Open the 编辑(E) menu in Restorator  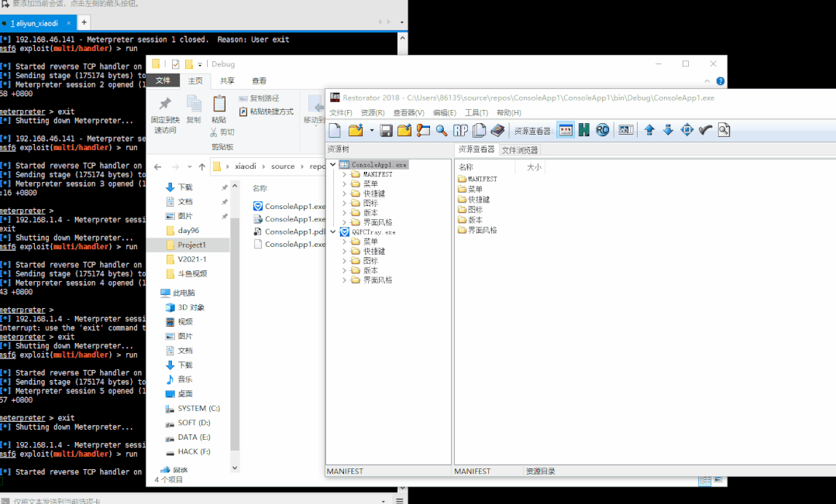444,113
